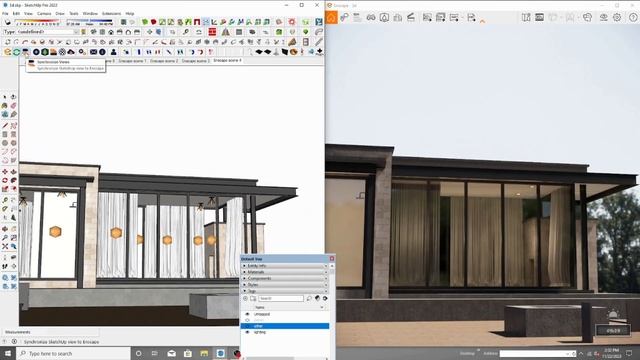Expand the Styles tray panel
Viewport: 640px width, 360px height.
tap(284, 284)
